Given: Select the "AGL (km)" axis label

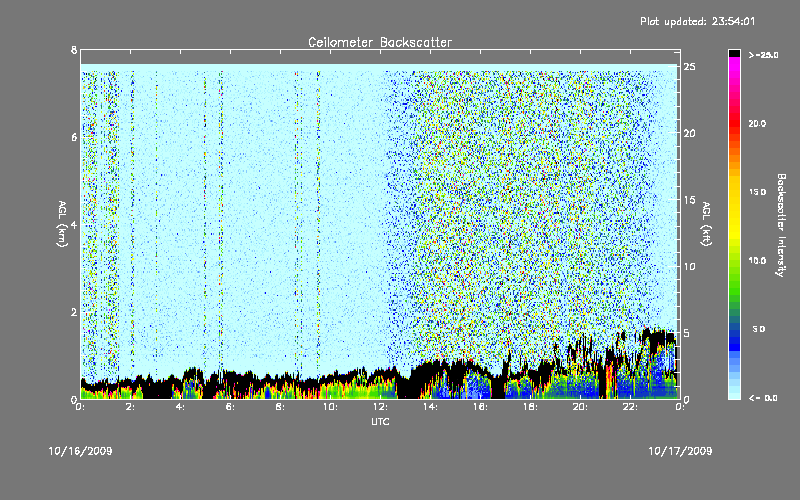Looking at the screenshot, I should click(x=62, y=224).
